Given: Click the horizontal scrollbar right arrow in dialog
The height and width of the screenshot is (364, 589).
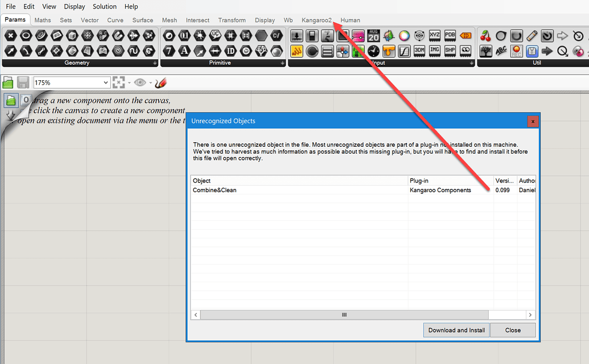Looking at the screenshot, I should [530, 315].
